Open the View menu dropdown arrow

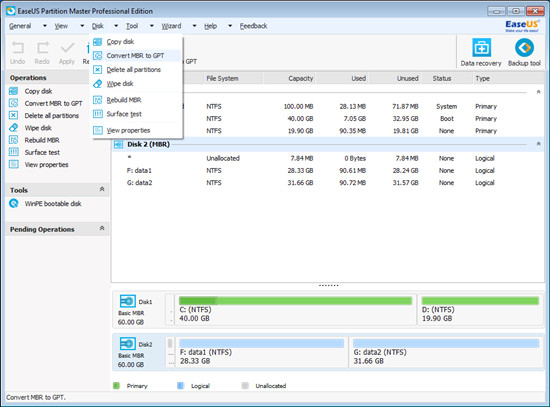pyautogui.click(x=82, y=26)
